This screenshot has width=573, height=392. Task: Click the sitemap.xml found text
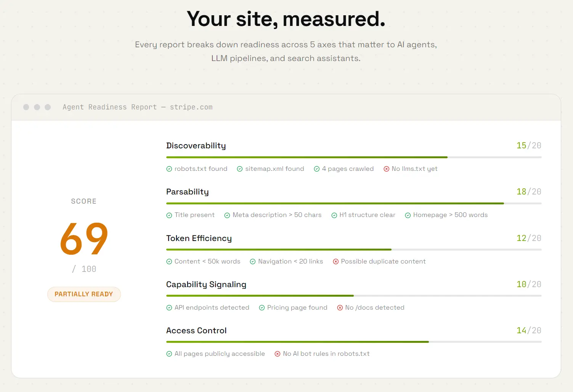coord(274,169)
